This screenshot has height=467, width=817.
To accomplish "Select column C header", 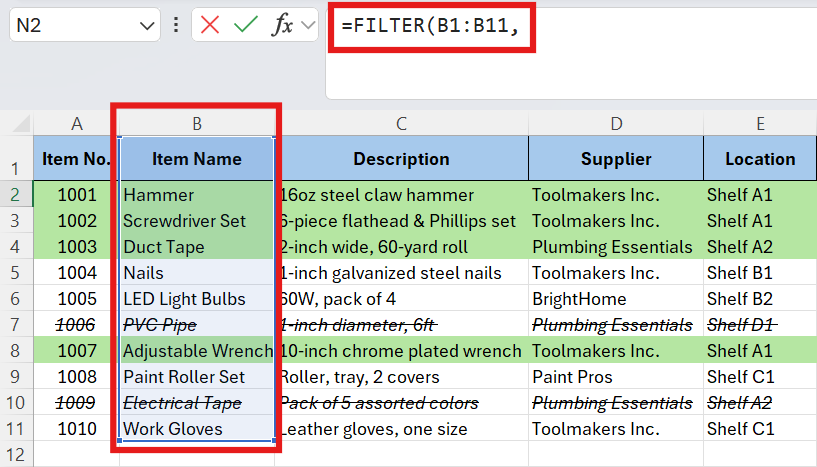I will pyautogui.click(x=401, y=124).
